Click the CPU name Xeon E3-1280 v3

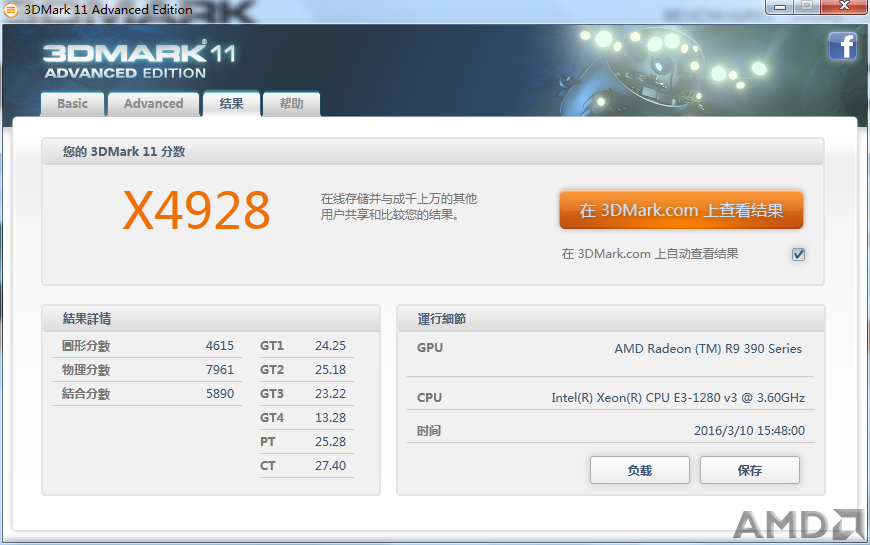point(678,397)
